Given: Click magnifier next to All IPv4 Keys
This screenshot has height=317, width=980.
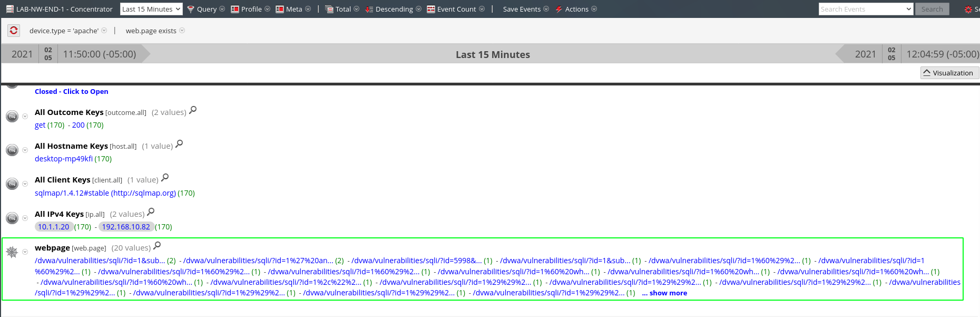Looking at the screenshot, I should pos(151,212).
